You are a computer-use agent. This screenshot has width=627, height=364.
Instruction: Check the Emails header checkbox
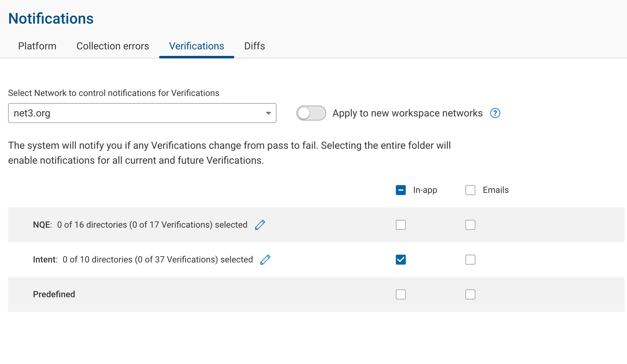(x=470, y=190)
